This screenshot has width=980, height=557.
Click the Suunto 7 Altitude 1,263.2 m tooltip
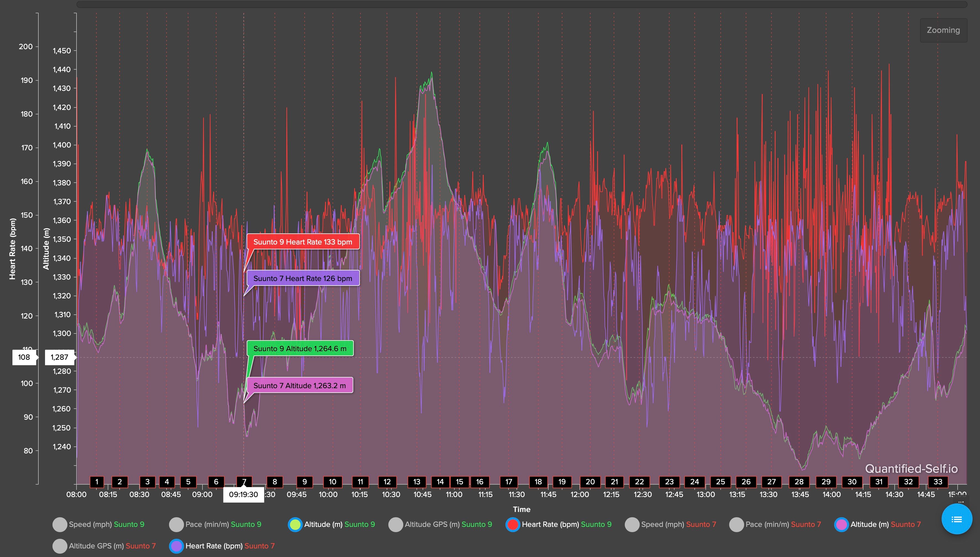point(300,386)
